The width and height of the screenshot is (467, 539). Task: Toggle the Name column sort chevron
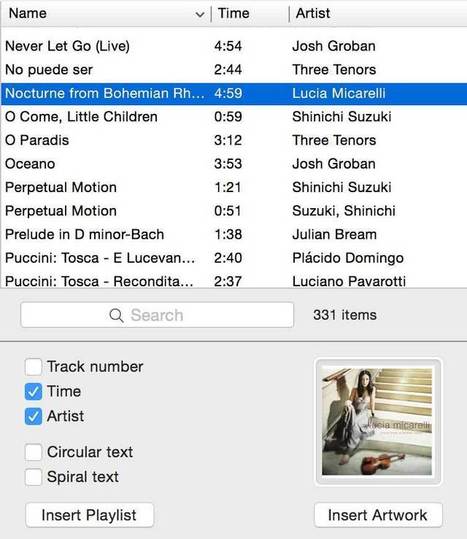coord(200,14)
